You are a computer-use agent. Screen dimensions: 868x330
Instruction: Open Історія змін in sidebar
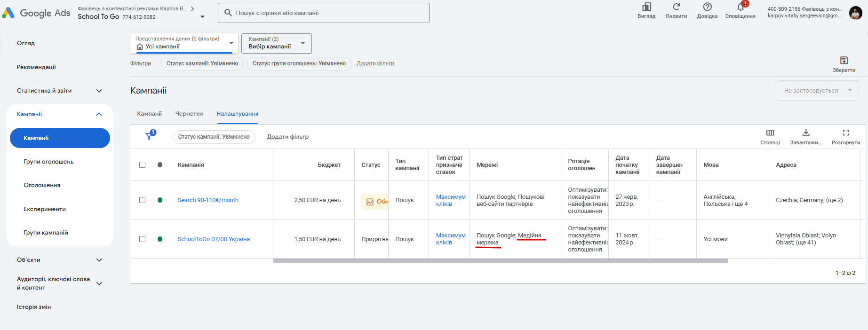click(x=34, y=307)
